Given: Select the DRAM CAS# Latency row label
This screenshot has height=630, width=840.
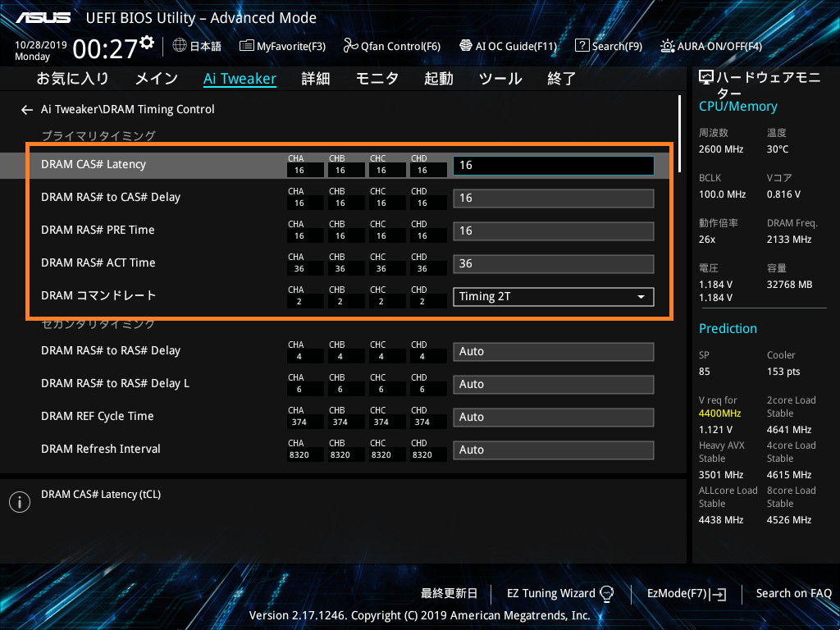Looking at the screenshot, I should (x=94, y=164).
